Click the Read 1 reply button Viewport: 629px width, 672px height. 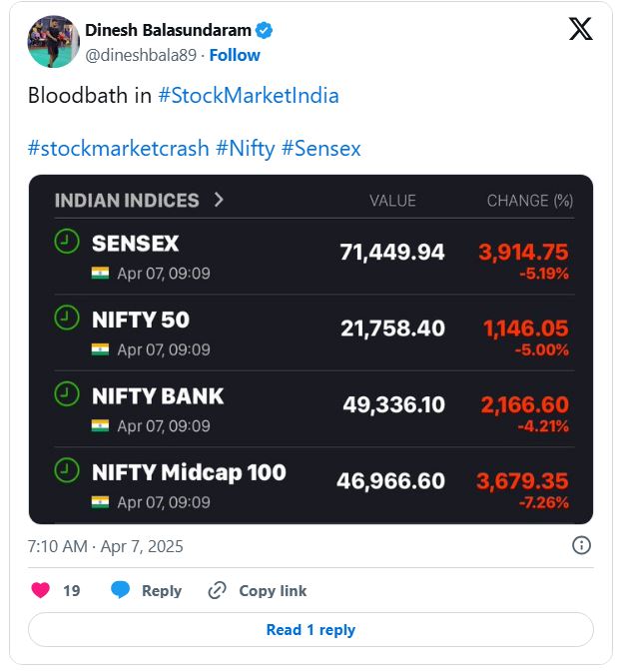311,630
